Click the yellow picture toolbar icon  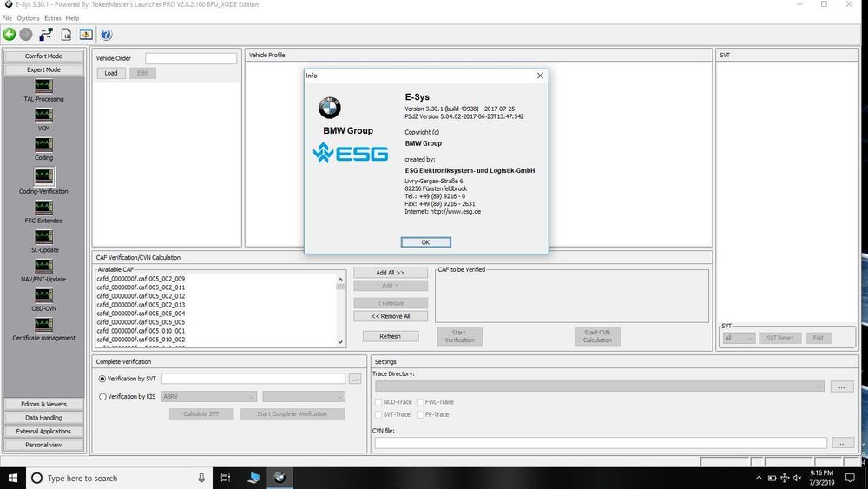(86, 35)
